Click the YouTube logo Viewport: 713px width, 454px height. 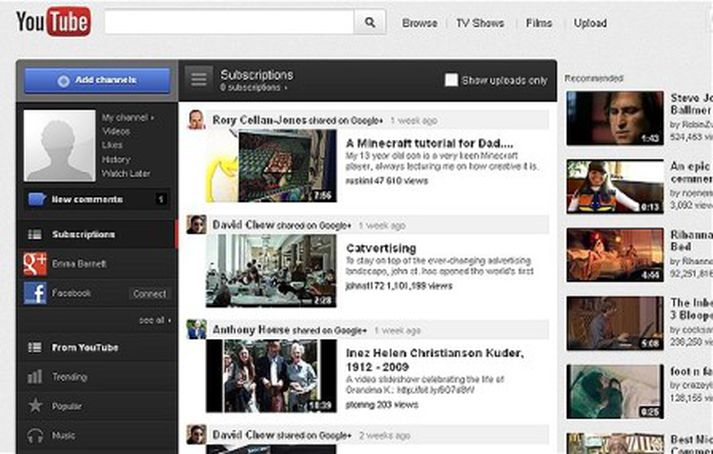click(x=53, y=21)
